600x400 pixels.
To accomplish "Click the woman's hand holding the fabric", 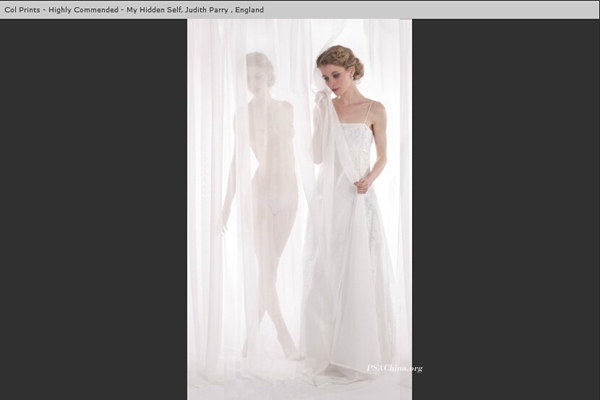I will [x=361, y=184].
